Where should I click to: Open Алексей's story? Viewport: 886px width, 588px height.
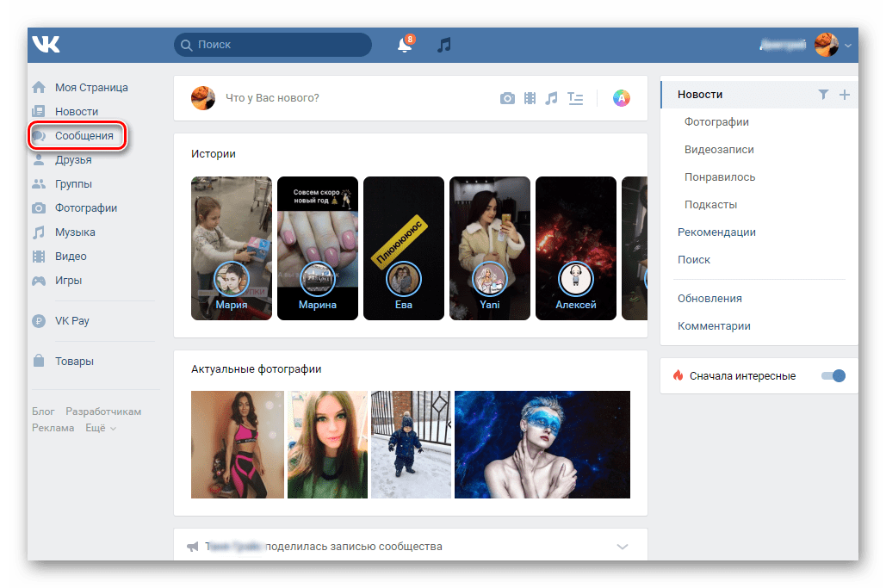coord(576,249)
